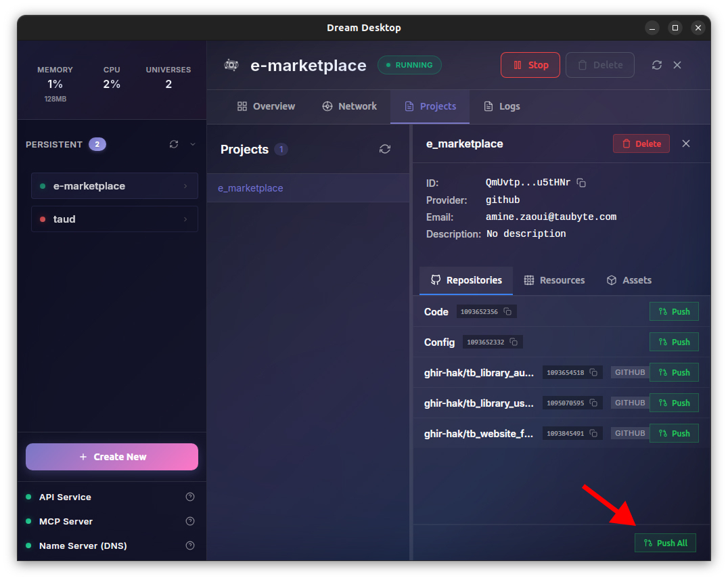
Task: Push the Config repository
Action: point(674,342)
